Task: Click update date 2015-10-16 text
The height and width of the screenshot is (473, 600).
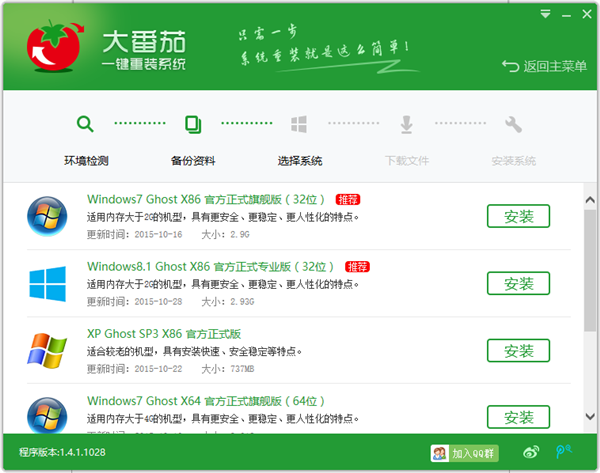Action: tap(158, 235)
